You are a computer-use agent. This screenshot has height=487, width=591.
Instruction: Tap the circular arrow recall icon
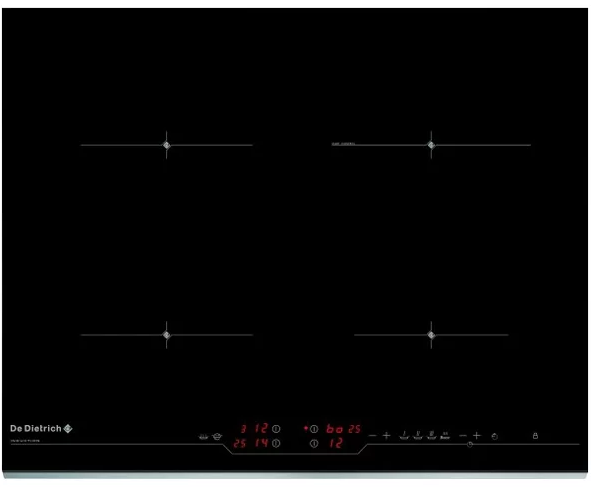(495, 436)
